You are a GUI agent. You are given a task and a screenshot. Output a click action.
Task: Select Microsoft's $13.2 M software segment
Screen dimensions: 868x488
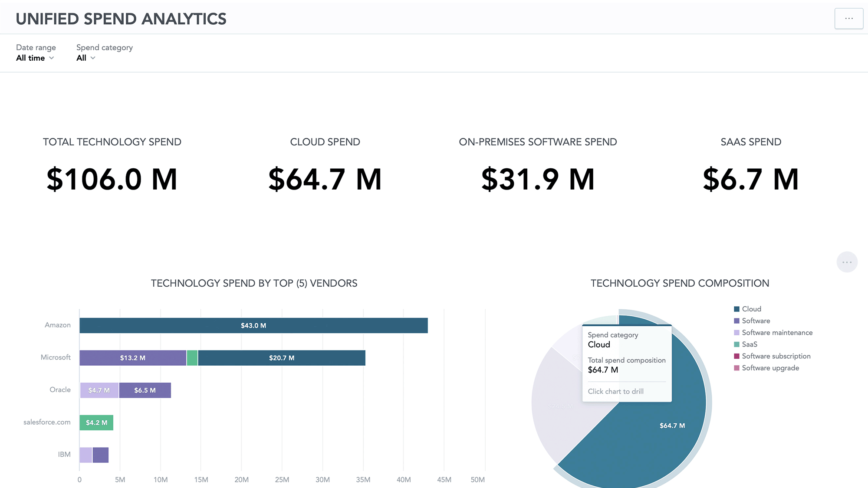(x=133, y=358)
